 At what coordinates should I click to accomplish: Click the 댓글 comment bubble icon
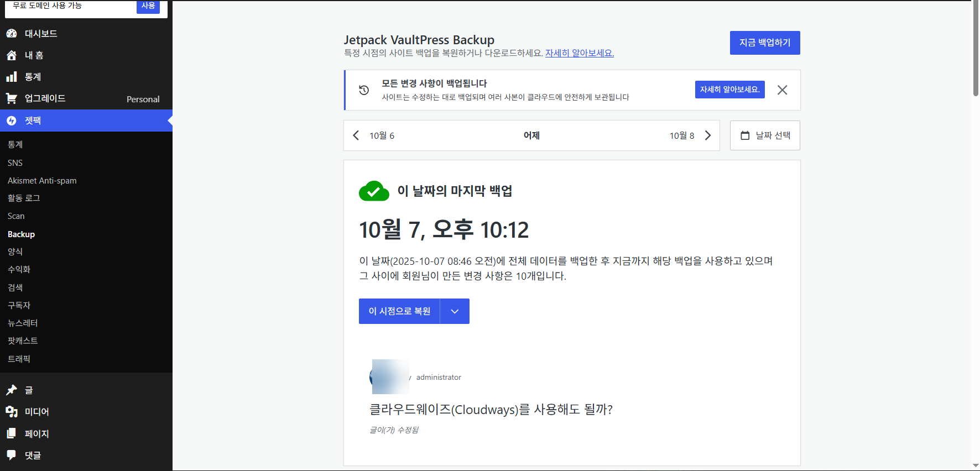(x=12, y=455)
